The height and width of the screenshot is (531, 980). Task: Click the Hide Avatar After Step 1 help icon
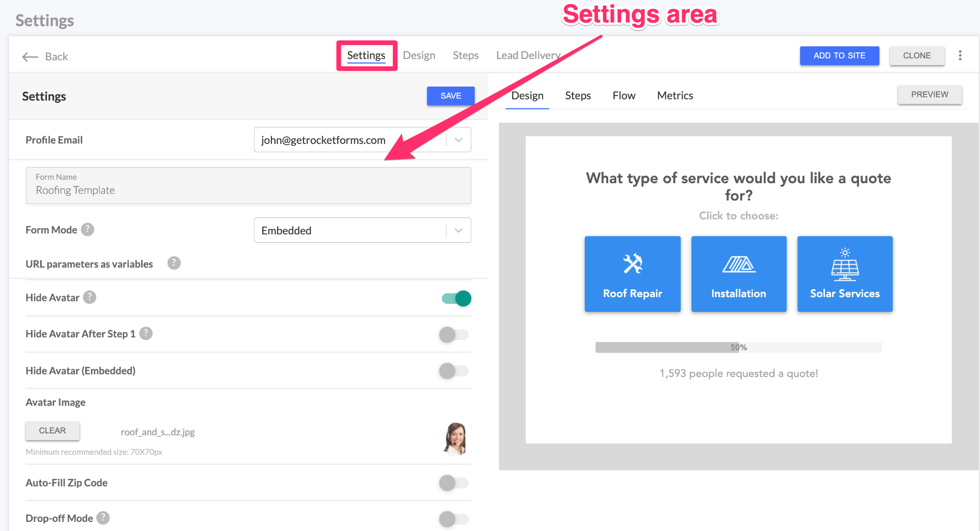(146, 333)
